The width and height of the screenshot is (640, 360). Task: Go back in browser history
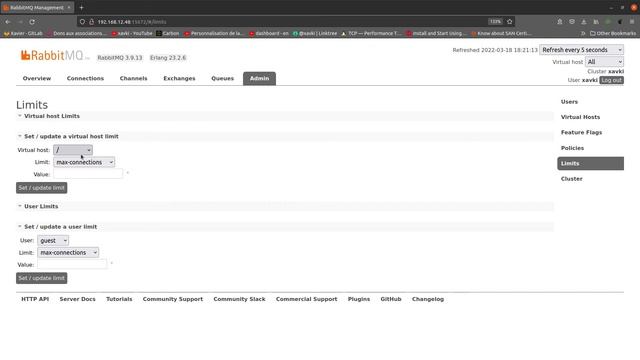pos(8,22)
